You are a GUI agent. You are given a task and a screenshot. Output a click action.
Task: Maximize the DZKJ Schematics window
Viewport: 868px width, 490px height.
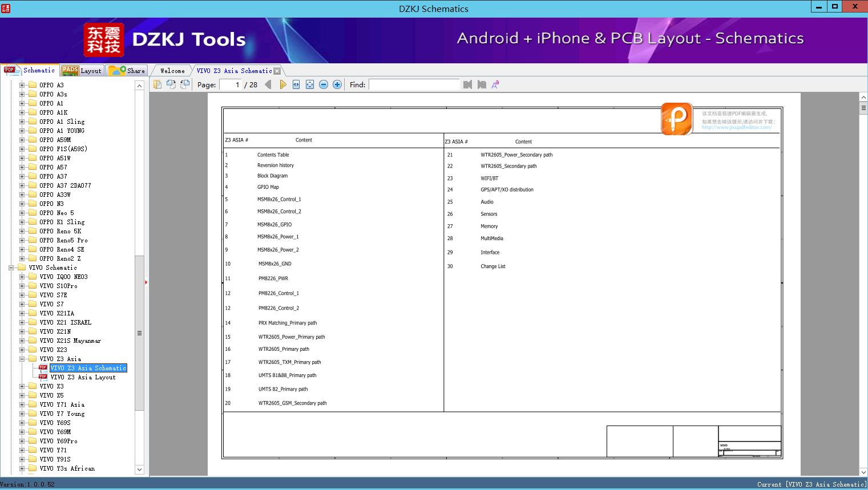point(835,6)
